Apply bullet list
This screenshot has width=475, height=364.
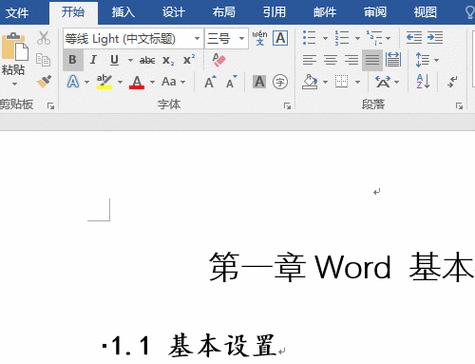pos(309,38)
